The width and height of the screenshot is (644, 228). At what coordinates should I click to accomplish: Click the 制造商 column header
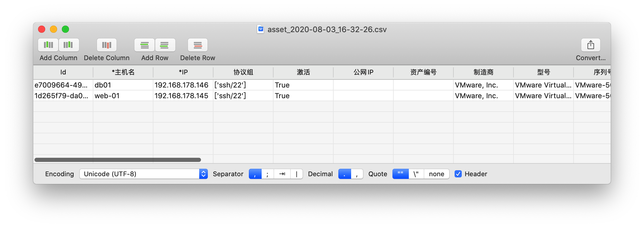[483, 72]
